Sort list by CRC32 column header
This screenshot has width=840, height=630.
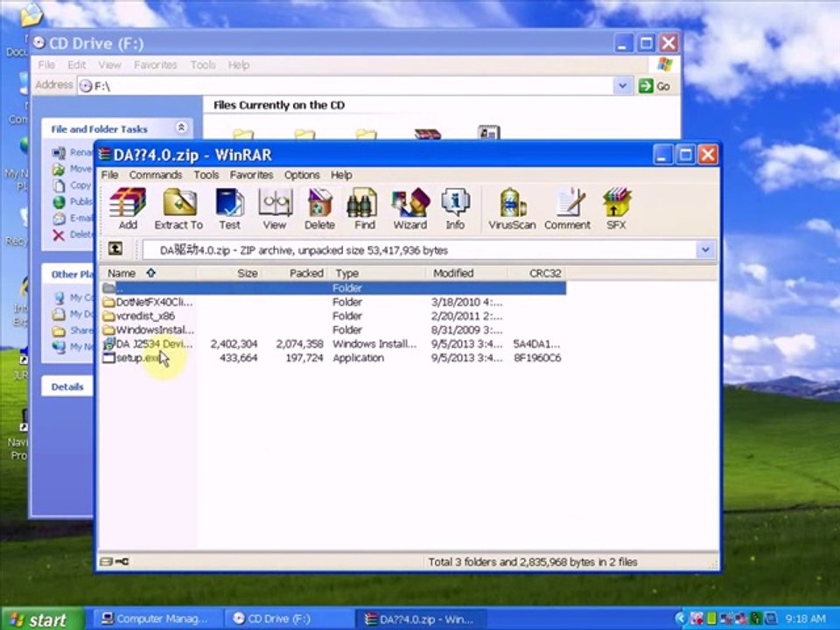[x=537, y=273]
